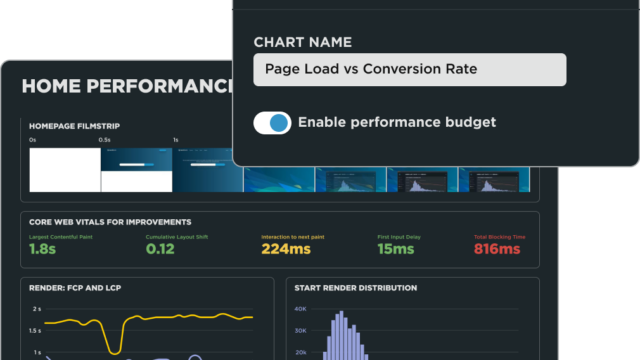Click the 40K axis label in distribution chart
Image resolution: width=640 pixels, height=360 pixels.
300,309
